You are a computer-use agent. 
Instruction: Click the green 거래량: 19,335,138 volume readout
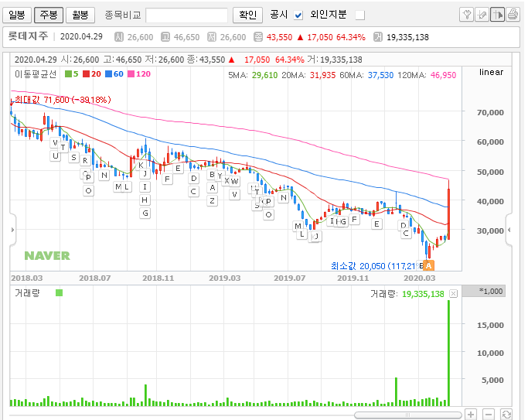407,294
